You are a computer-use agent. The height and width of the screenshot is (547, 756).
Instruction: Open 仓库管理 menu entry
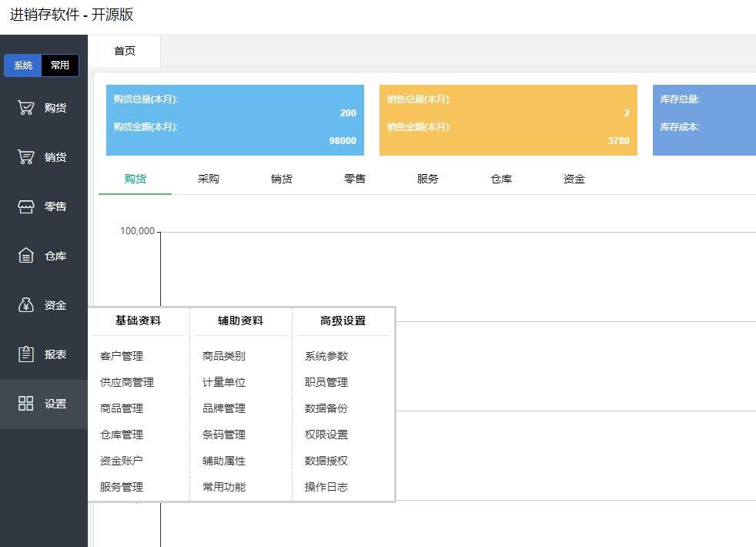(122, 435)
